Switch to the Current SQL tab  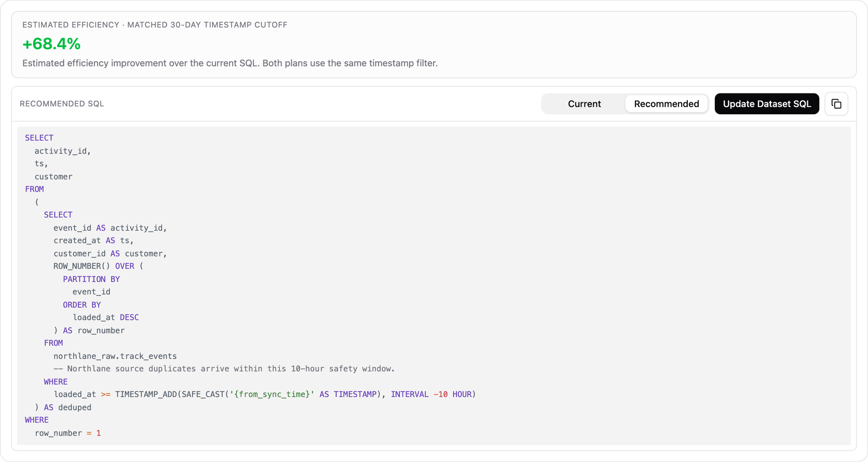coord(584,104)
